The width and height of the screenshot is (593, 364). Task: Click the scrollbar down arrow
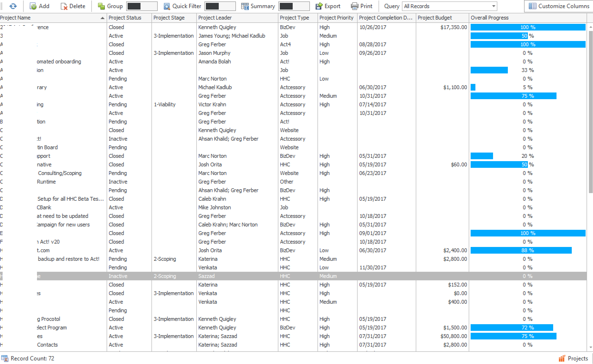591,347
